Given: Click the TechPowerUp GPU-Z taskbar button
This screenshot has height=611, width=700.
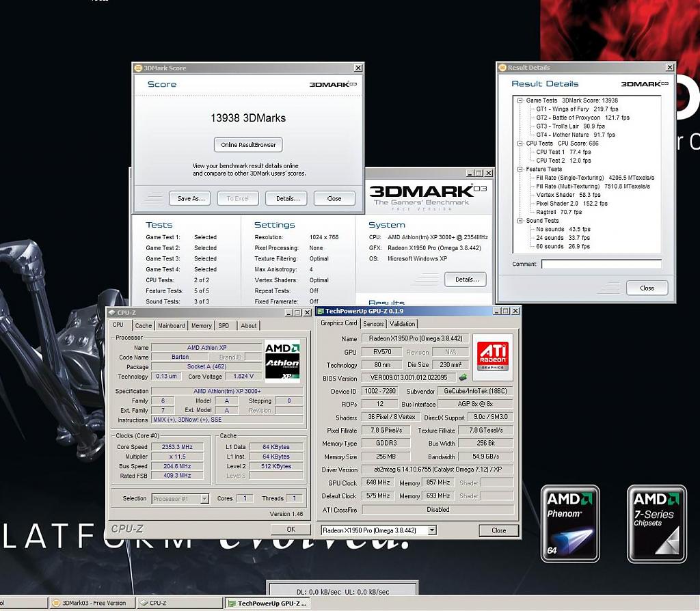Looking at the screenshot, I should (x=267, y=603).
